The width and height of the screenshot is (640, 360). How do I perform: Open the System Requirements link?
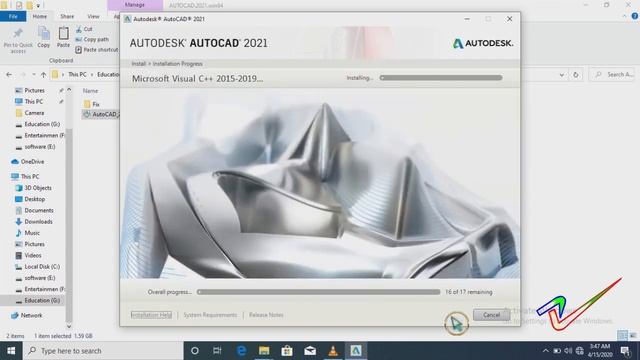[x=210, y=315]
